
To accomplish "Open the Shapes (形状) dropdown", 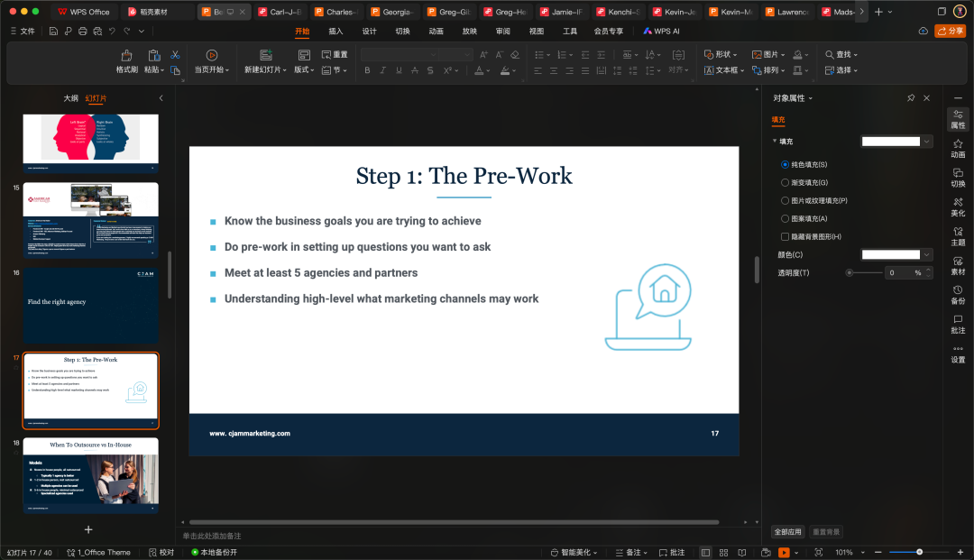I will point(721,55).
